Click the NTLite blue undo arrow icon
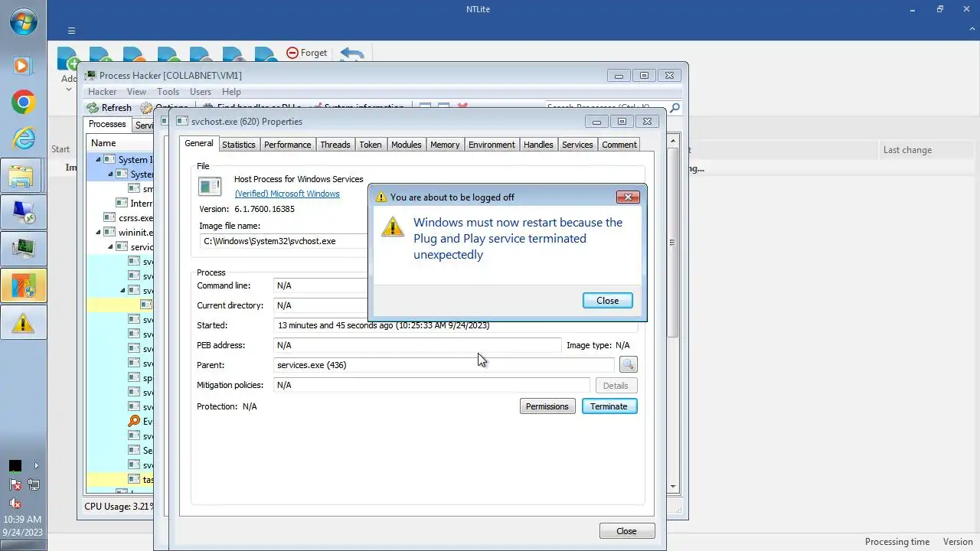This screenshot has width=980, height=551. click(x=351, y=55)
